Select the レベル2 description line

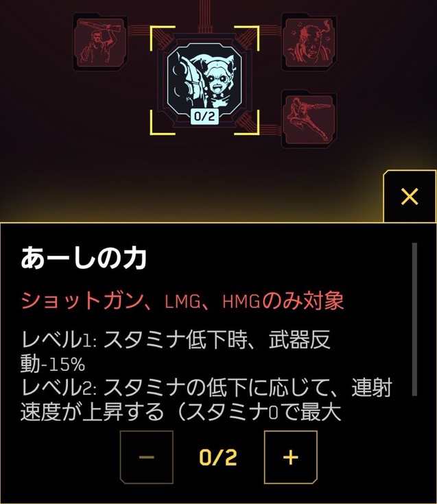(206, 388)
